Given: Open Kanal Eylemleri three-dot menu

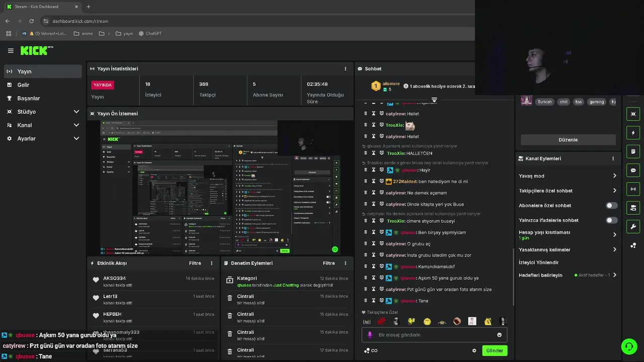Looking at the screenshot, I should click(x=613, y=158).
